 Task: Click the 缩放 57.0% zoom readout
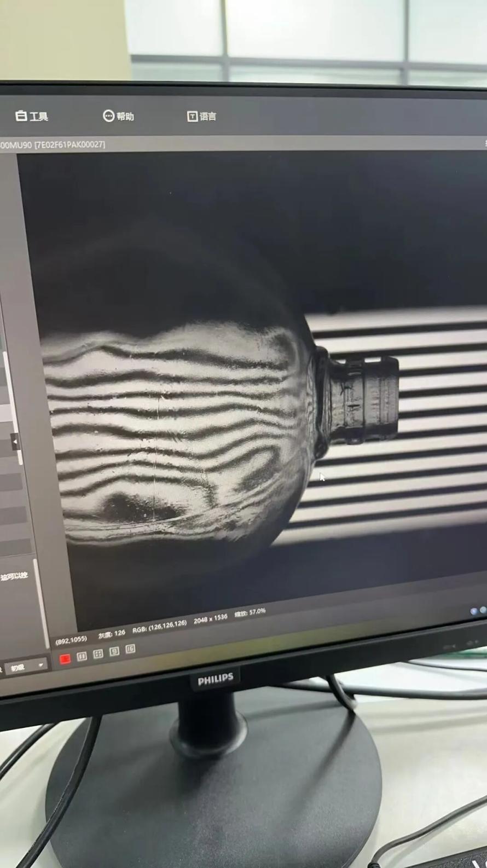250,613
